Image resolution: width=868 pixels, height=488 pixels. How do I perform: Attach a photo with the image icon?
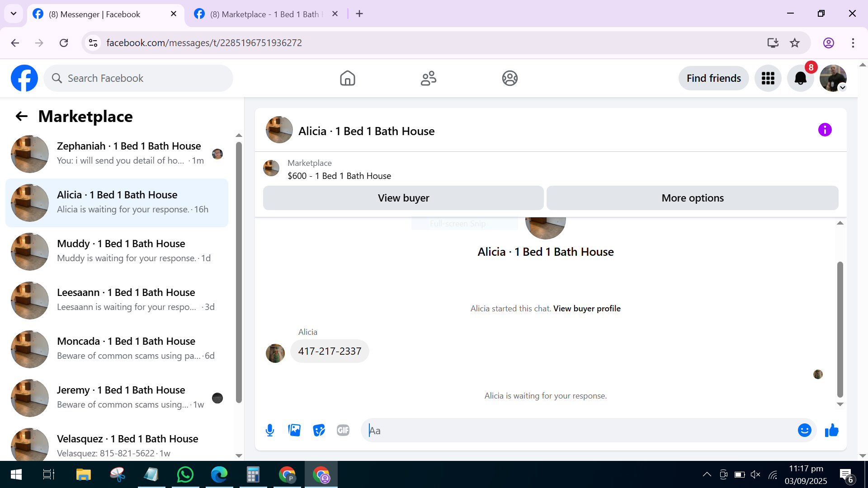[294, 430]
